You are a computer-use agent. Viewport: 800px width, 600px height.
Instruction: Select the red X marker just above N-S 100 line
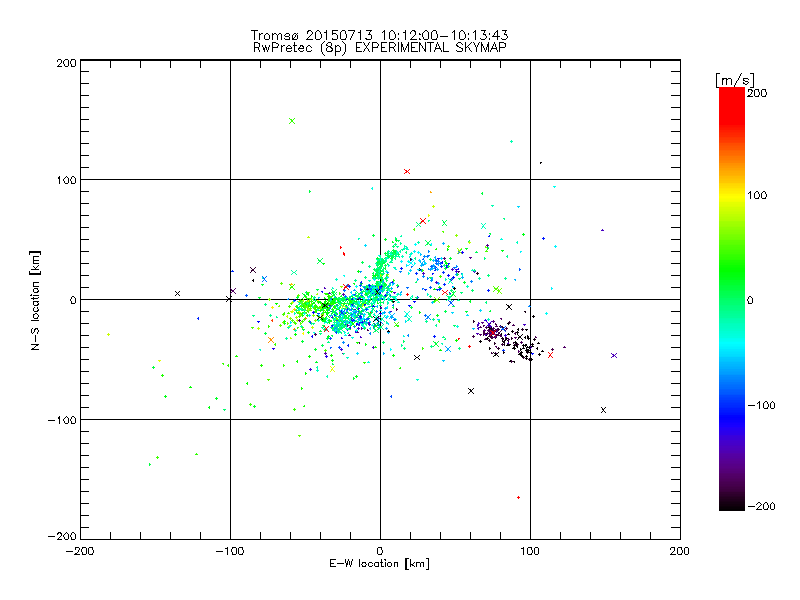click(407, 171)
